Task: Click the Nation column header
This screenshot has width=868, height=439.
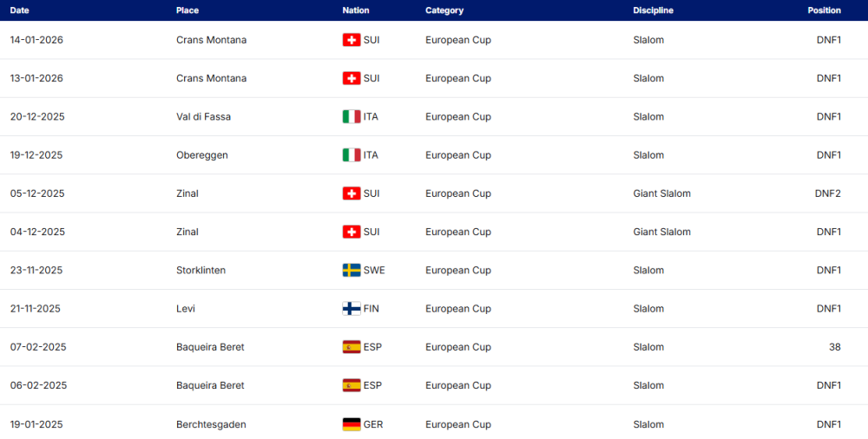Action: click(x=356, y=10)
